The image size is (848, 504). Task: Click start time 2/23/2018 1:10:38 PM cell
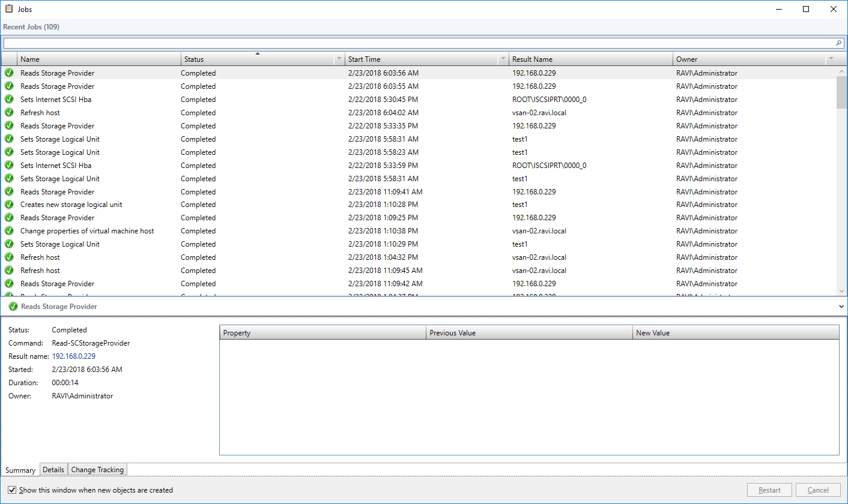pyautogui.click(x=383, y=231)
